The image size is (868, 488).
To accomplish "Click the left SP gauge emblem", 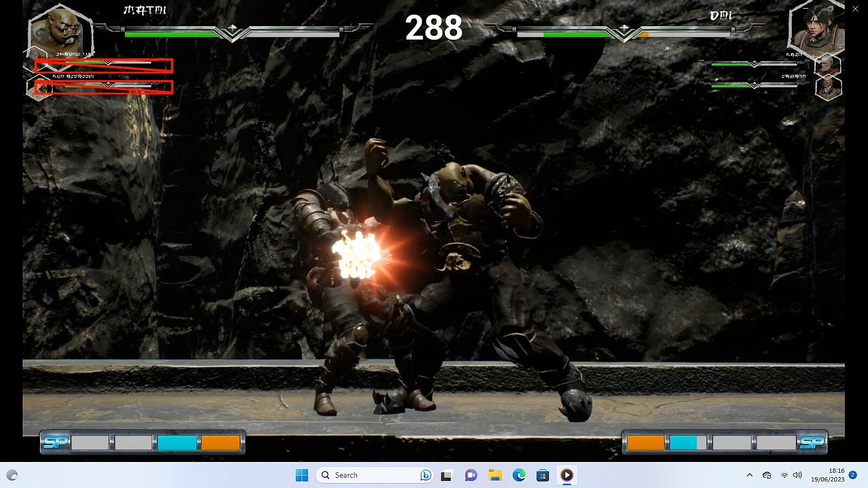I will [55, 442].
